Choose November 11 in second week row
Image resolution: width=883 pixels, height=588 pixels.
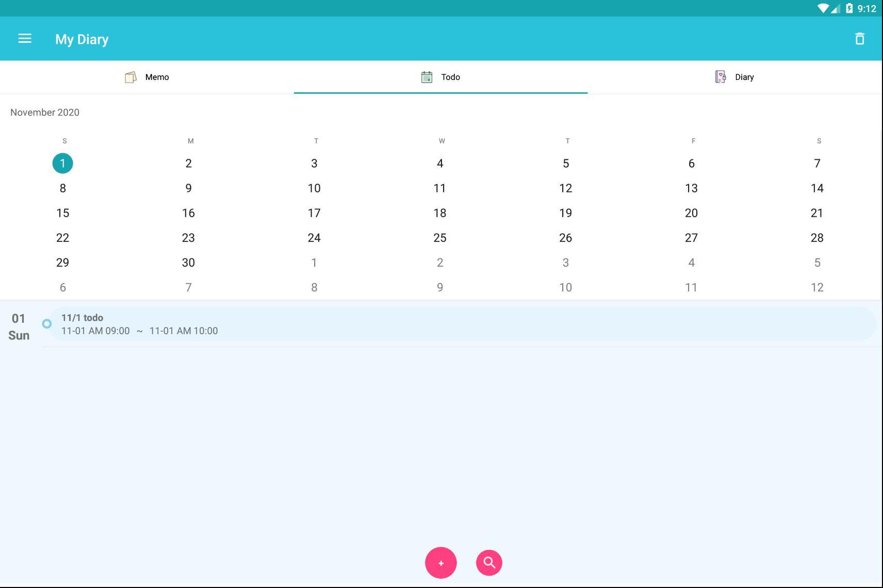click(x=440, y=188)
